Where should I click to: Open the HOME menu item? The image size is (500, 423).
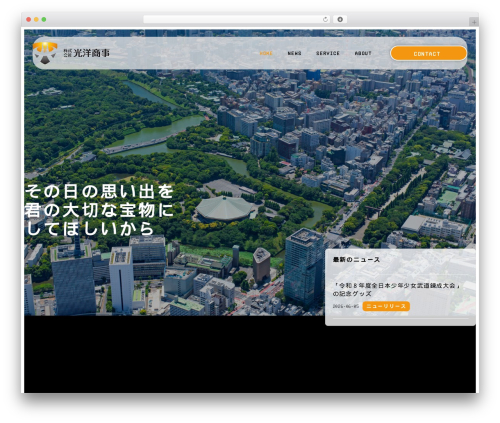pyautogui.click(x=266, y=53)
